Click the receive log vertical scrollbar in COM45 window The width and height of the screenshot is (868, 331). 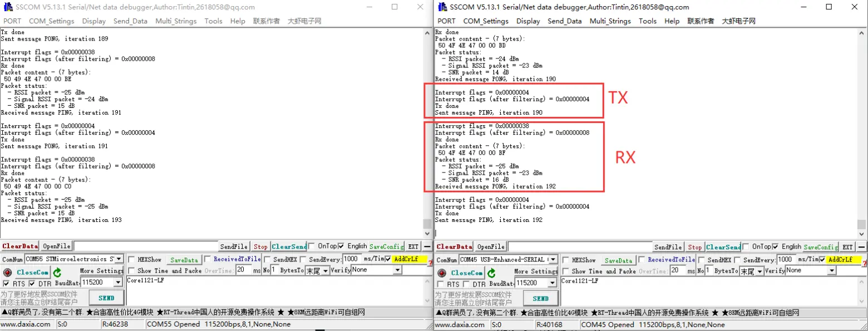point(861,128)
